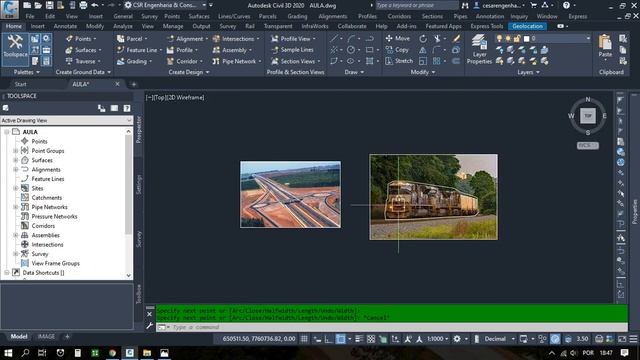640x360 pixels.
Task: Click the Plot printer icon in quick access toolbar
Action: tap(83, 5)
